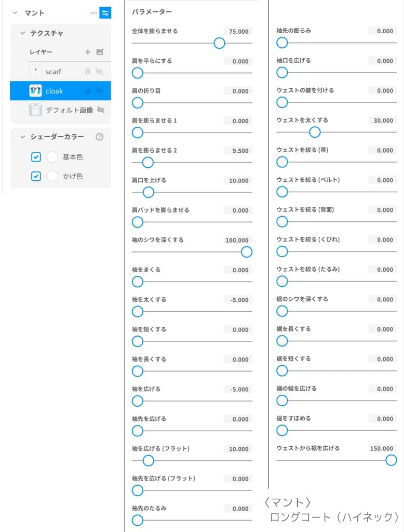Lock the scarf layer
This screenshot has height=532, width=404.
[x=88, y=71]
